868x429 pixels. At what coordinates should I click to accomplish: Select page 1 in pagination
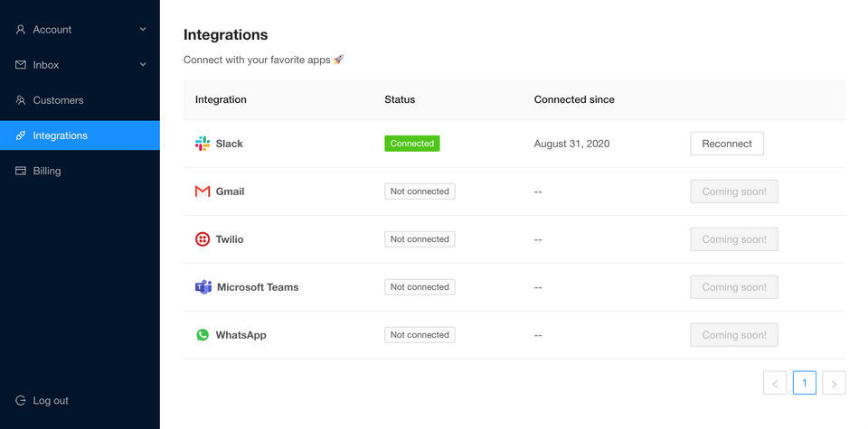(805, 383)
